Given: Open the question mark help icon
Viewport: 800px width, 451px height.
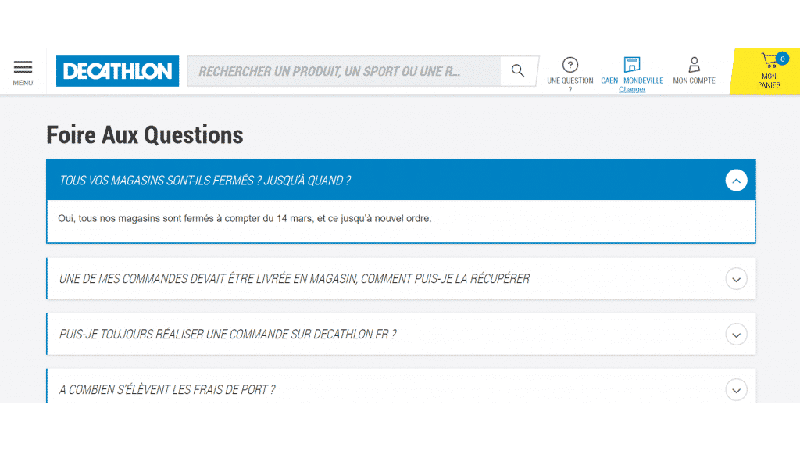Looking at the screenshot, I should 570,65.
